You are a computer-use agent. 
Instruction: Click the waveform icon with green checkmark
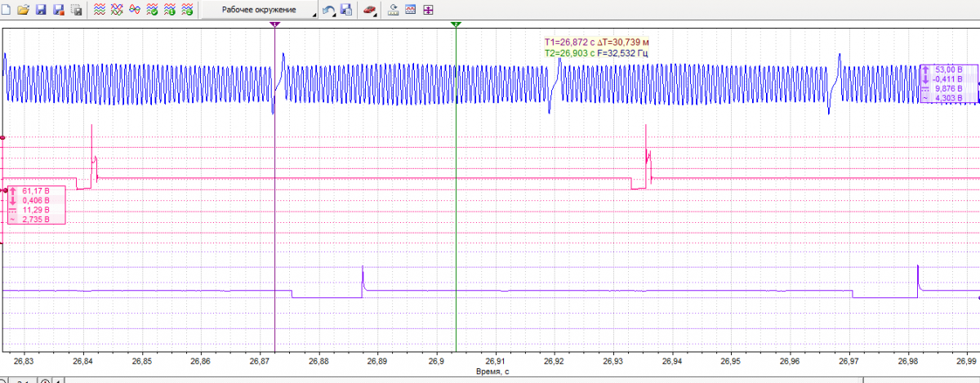(x=152, y=11)
